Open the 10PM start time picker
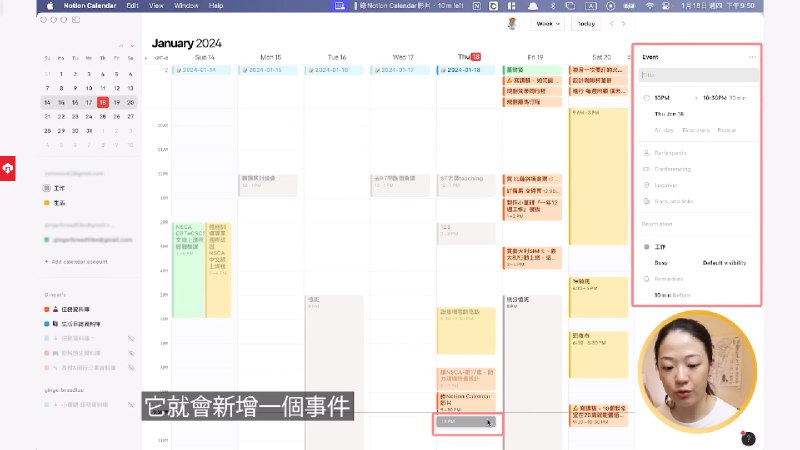 pyautogui.click(x=662, y=97)
